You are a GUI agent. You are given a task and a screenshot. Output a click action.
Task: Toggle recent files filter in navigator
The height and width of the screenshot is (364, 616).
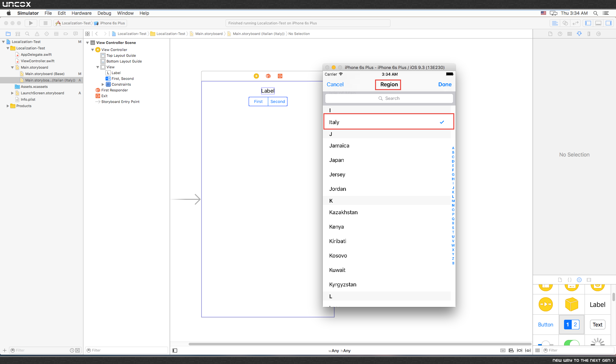[x=72, y=350]
